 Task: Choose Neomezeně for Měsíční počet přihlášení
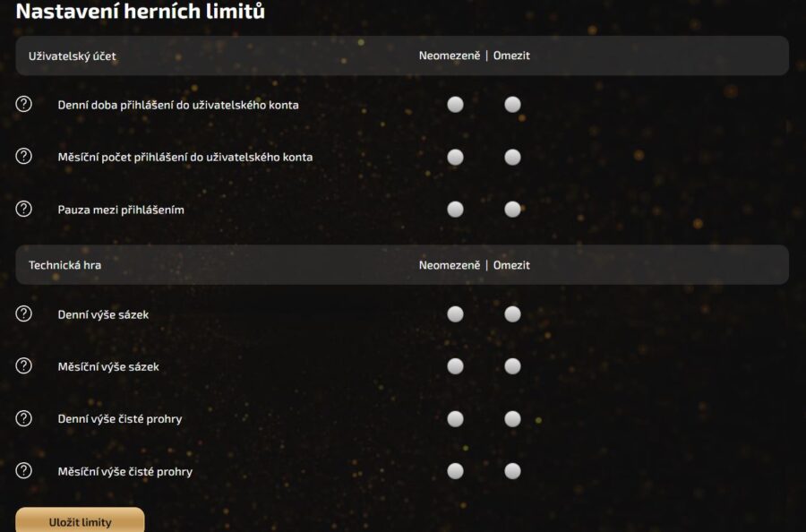(455, 158)
